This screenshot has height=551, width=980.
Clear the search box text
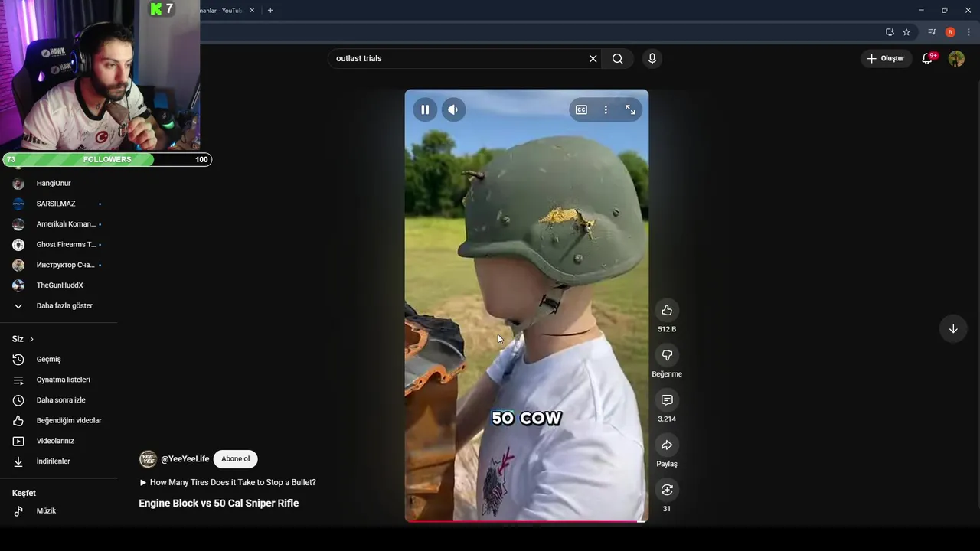pos(593,58)
